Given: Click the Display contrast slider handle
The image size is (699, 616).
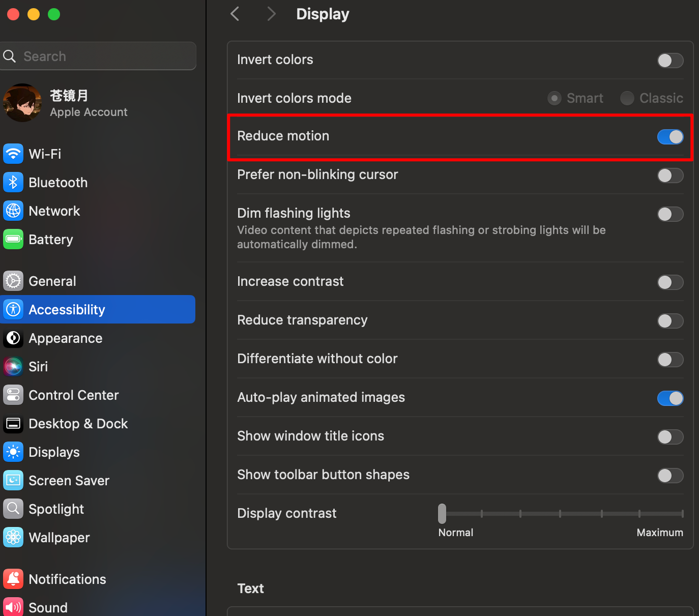Looking at the screenshot, I should click(442, 514).
